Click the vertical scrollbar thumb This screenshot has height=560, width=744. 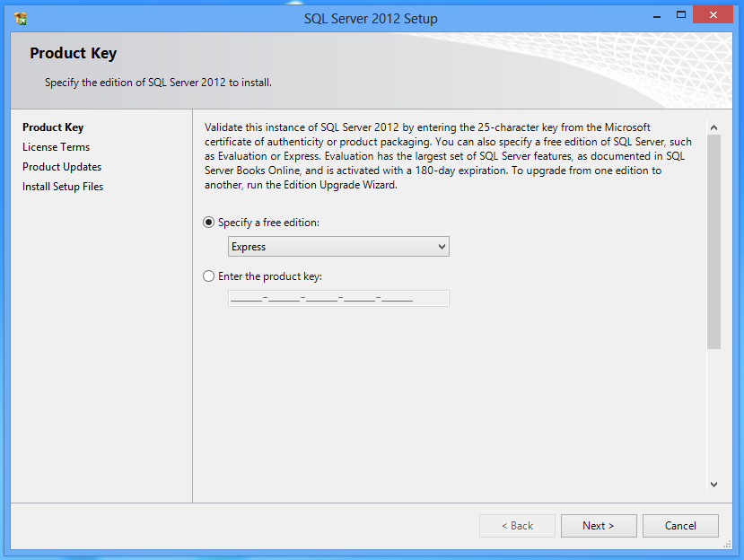pyautogui.click(x=713, y=242)
